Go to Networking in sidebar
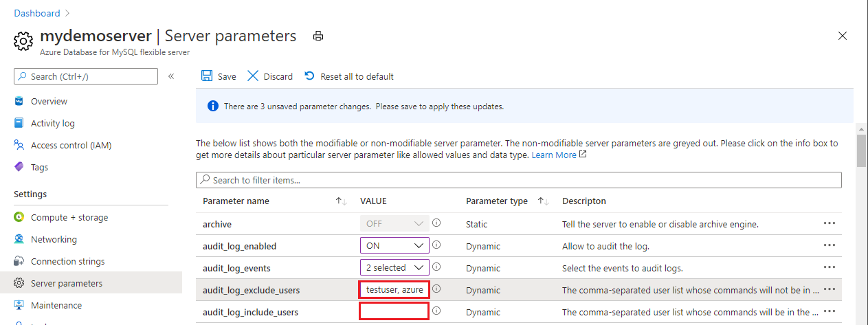868x325 pixels. point(54,239)
